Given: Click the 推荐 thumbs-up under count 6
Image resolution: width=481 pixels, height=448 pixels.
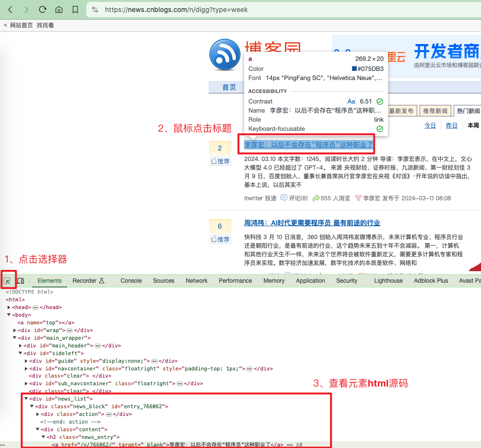Looking at the screenshot, I should point(220,239).
